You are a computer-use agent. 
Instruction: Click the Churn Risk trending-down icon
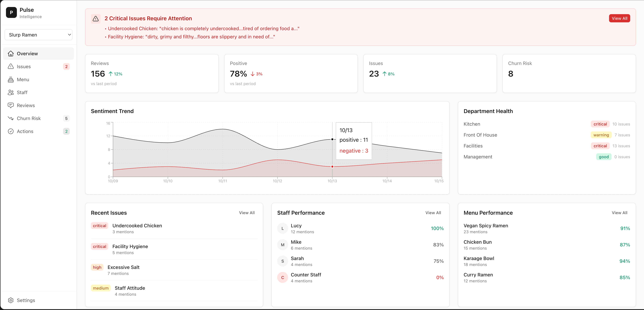(x=11, y=118)
